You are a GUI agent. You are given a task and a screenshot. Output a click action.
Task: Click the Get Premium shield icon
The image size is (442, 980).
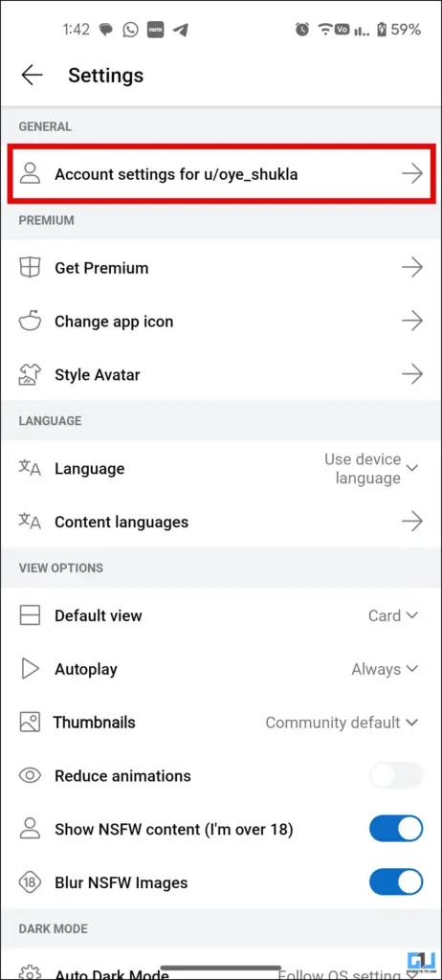[30, 268]
